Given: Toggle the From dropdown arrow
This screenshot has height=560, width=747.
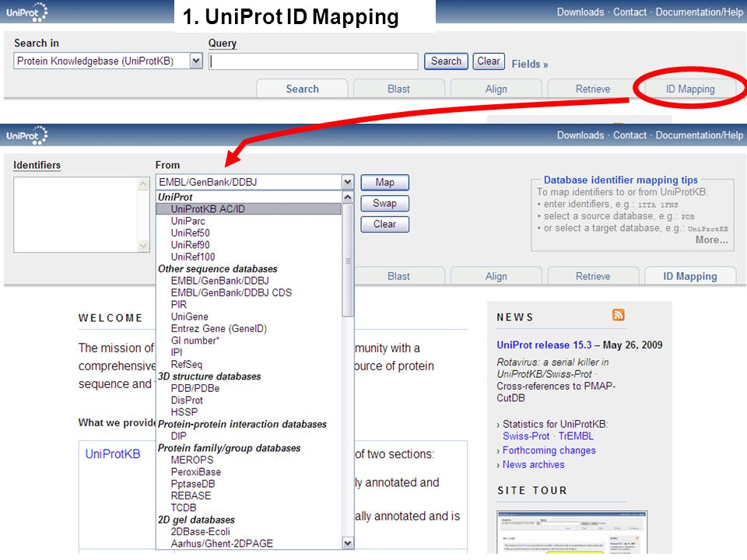Looking at the screenshot, I should click(347, 182).
